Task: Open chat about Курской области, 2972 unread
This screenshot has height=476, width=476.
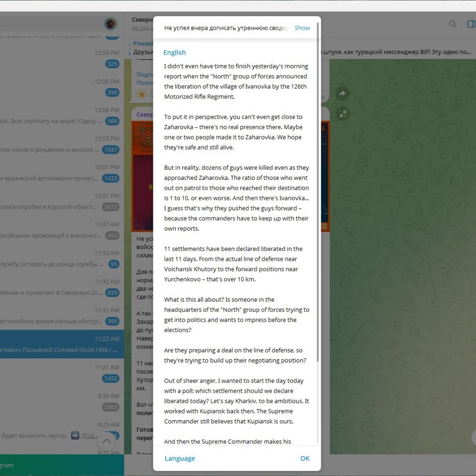Action: pyautogui.click(x=62, y=201)
